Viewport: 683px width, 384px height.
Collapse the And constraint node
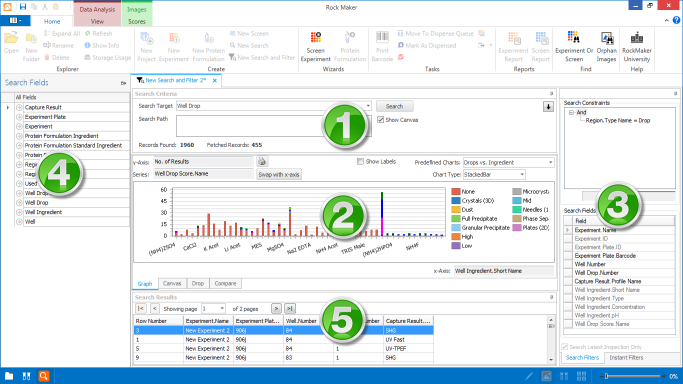[571, 112]
